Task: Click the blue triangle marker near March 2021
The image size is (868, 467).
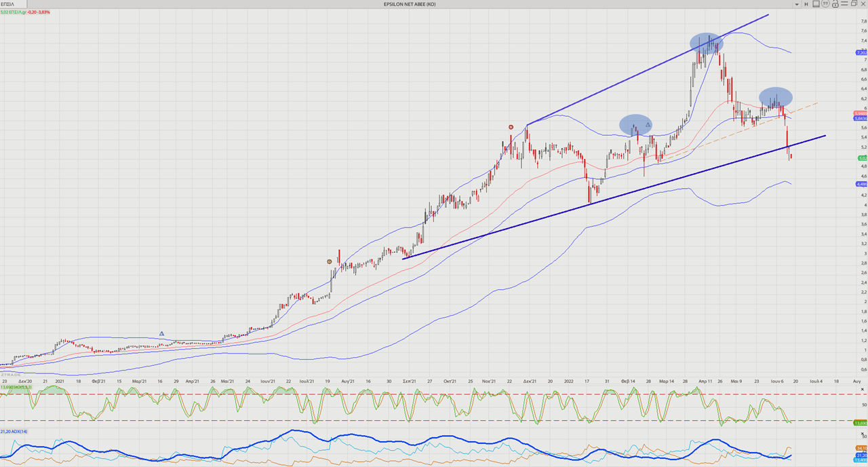Action: tap(161, 333)
